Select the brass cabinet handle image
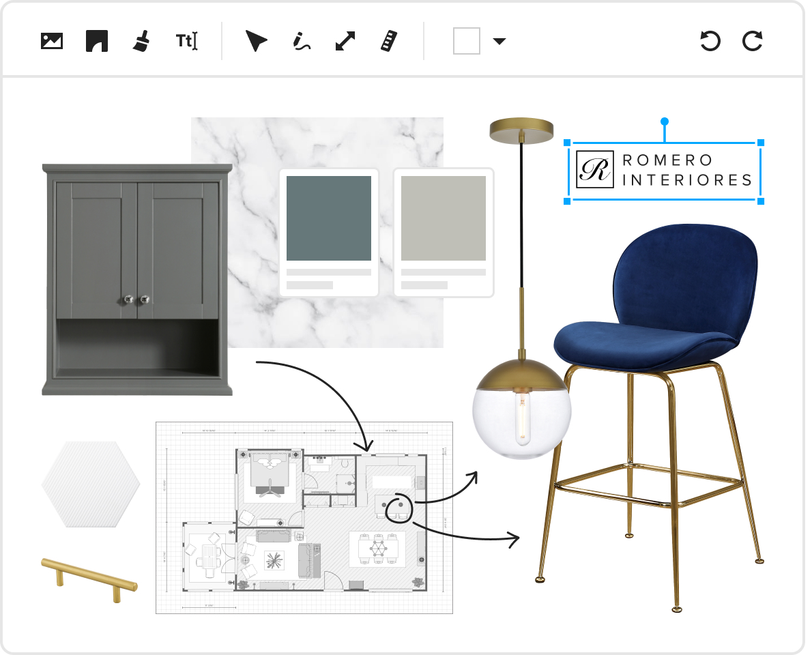 pos(89,578)
